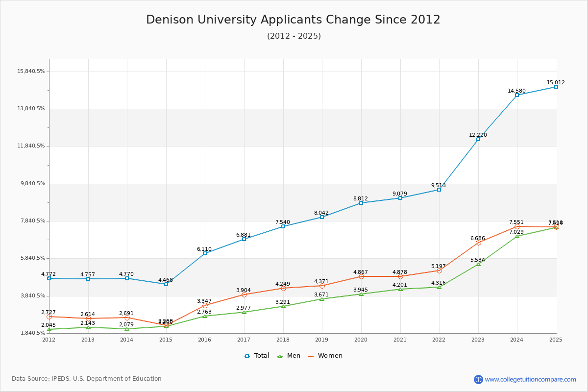The image size is (588, 392).
Task: Click the 4,468 dip marker at 2015
Action: point(165,285)
